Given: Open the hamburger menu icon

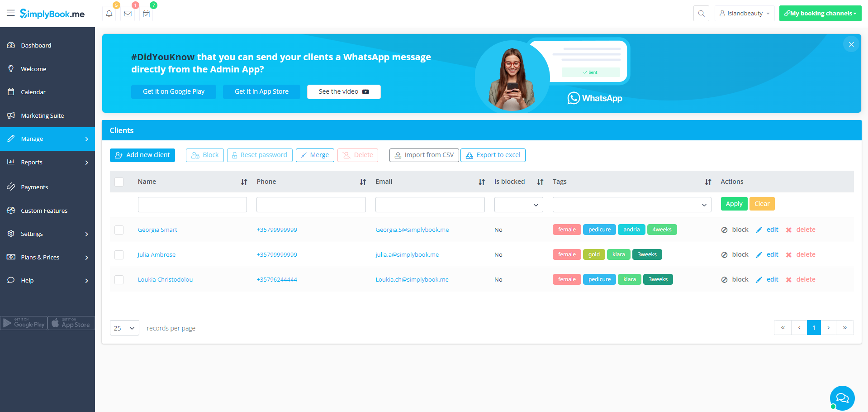Looking at the screenshot, I should coord(11,13).
